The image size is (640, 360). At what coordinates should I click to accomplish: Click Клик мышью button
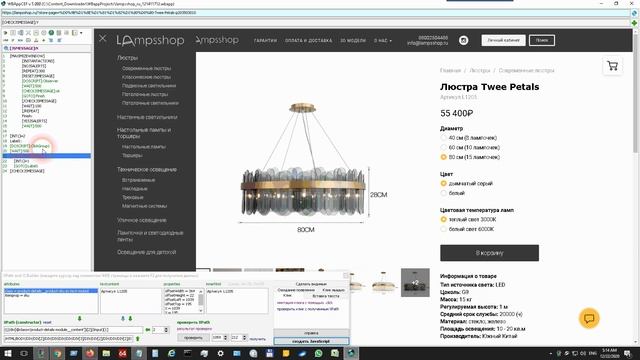pos(333,290)
